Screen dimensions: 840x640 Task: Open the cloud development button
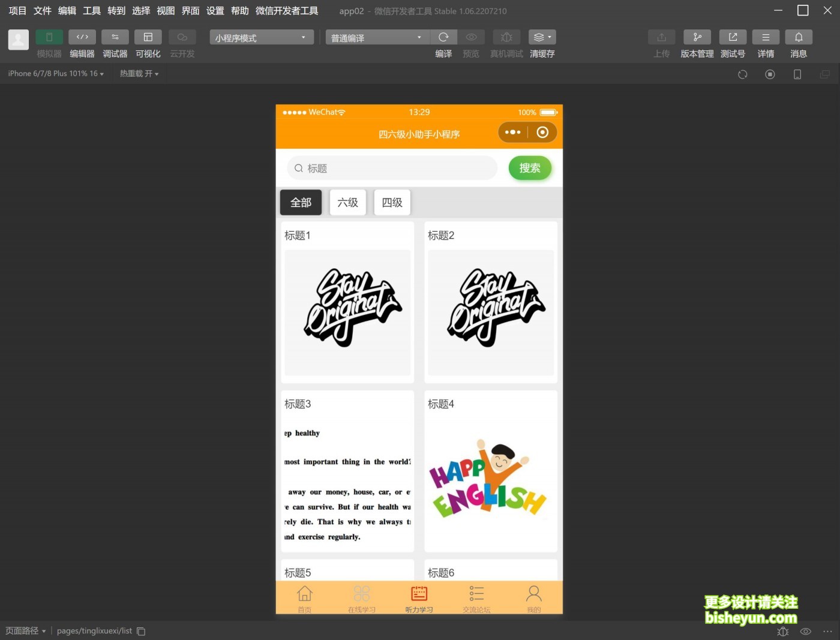click(x=182, y=37)
